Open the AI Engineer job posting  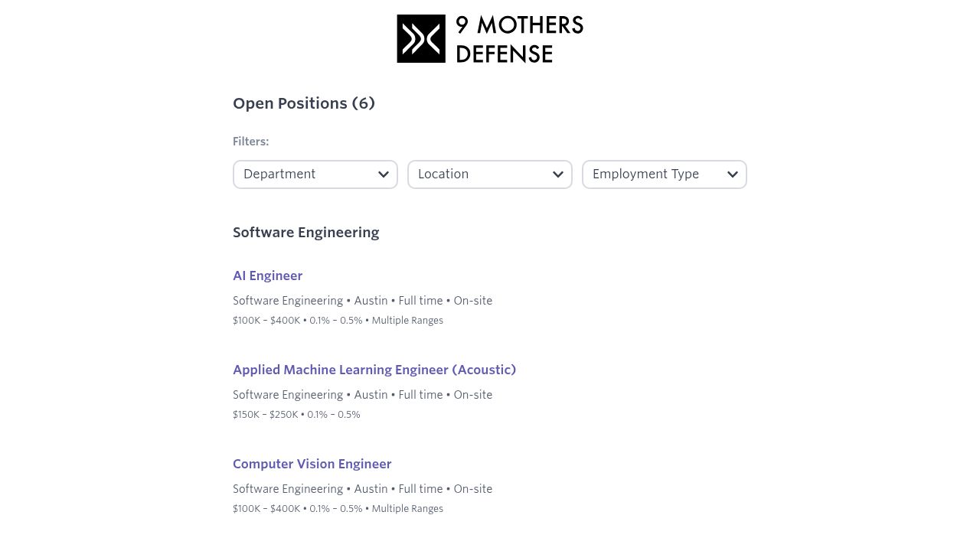coord(267,275)
